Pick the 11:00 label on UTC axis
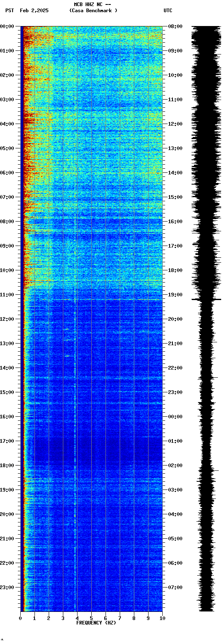 [x=175, y=100]
